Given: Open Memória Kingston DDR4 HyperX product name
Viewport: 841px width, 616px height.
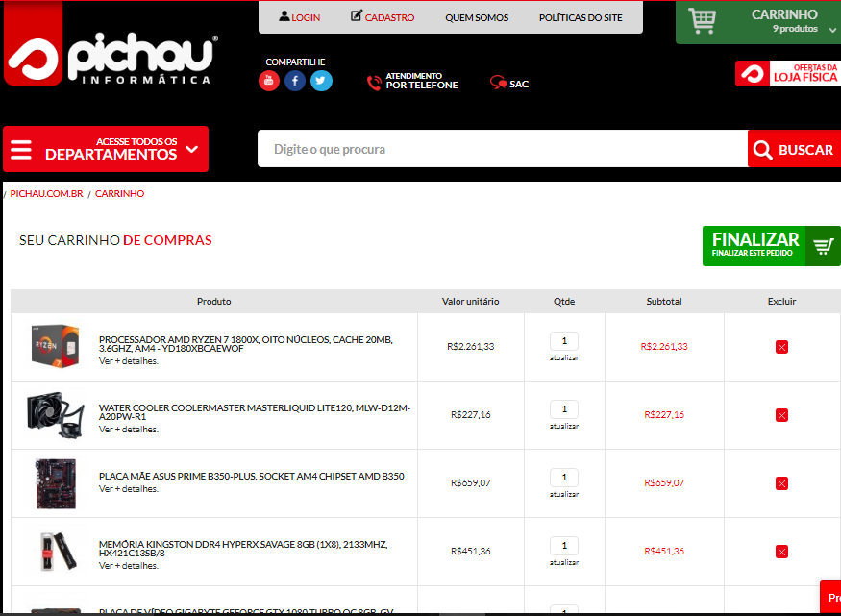Looking at the screenshot, I should (x=243, y=549).
